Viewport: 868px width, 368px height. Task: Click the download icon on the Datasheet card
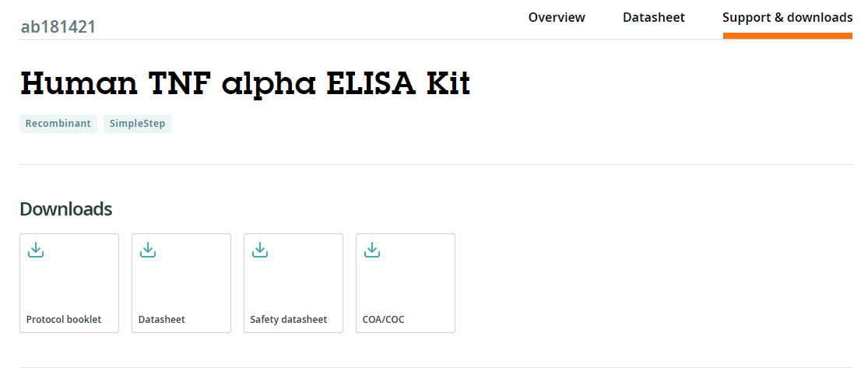coord(148,250)
